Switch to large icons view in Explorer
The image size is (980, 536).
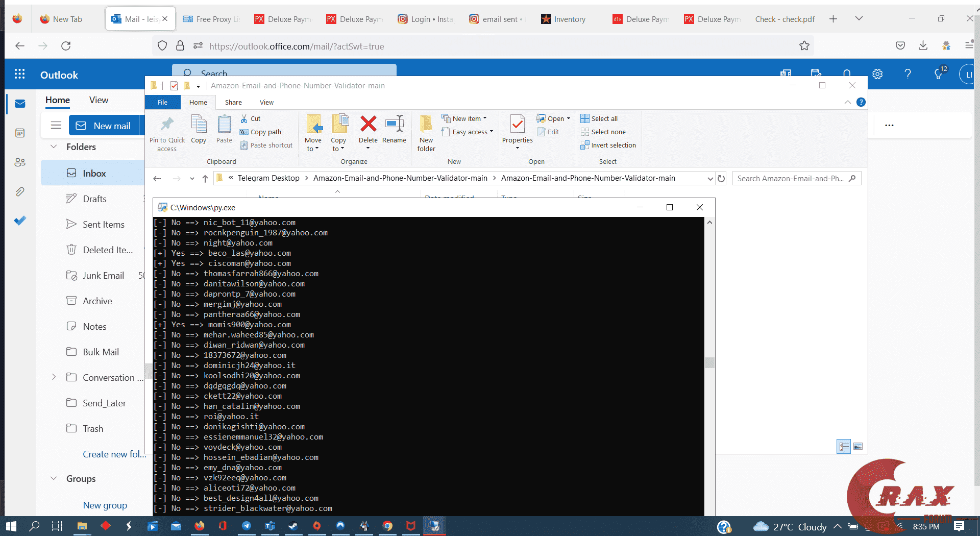click(858, 446)
